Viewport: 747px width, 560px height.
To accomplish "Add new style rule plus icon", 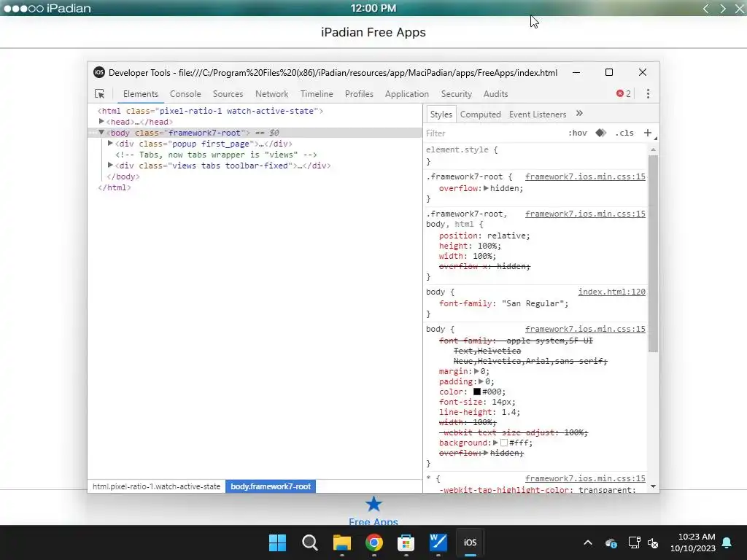I will 648,133.
